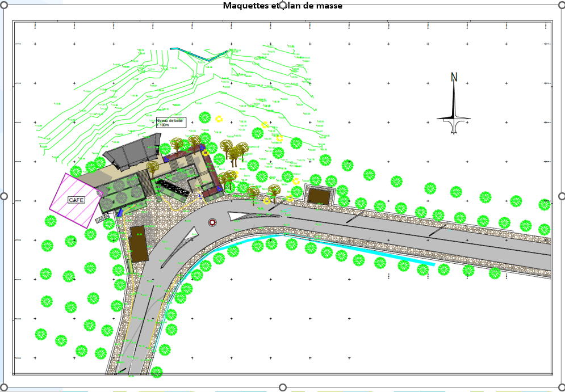This screenshot has width=565, height=392.
Task: Click the CAFE label on the plan
Action: point(77,200)
